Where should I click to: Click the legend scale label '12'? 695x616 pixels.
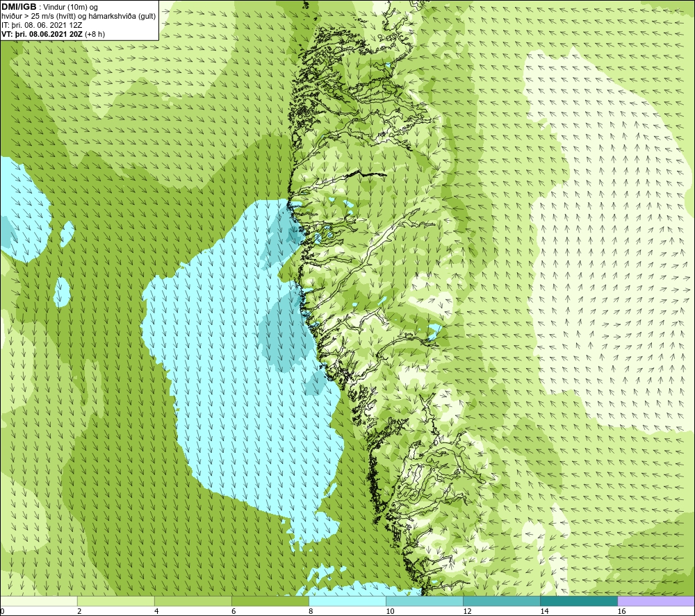coord(467,611)
